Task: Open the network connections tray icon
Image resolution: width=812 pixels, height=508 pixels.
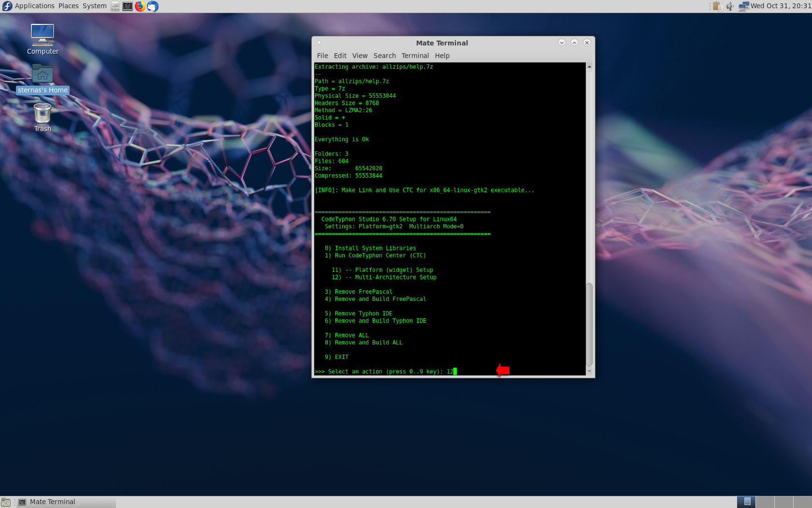Action: coord(743,6)
